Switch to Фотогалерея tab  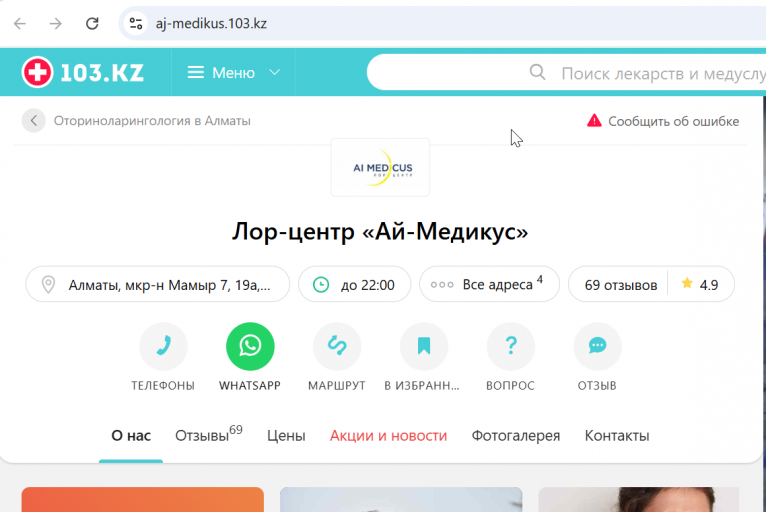(x=515, y=436)
